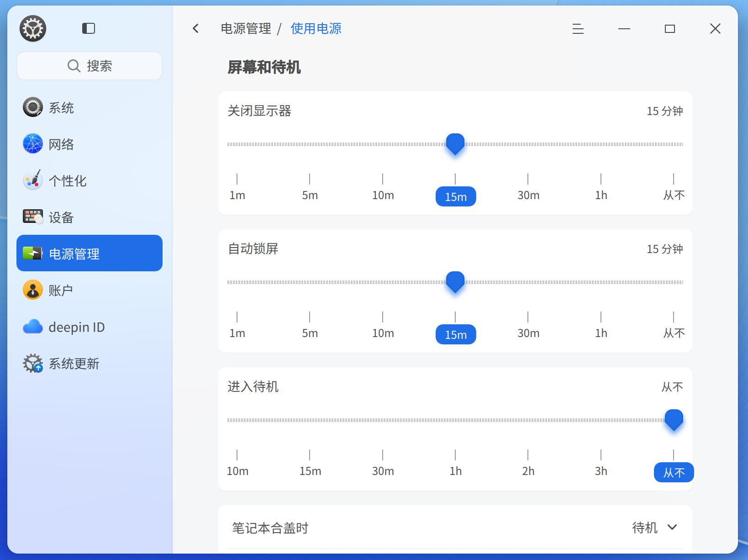Set 进入待机 to 2h mark
The height and width of the screenshot is (560, 748).
point(528,471)
